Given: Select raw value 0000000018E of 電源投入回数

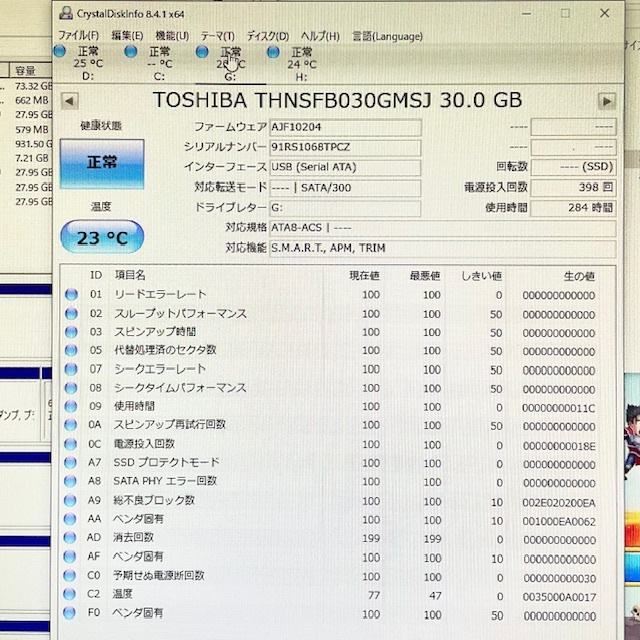Looking at the screenshot, I should 559,446.
